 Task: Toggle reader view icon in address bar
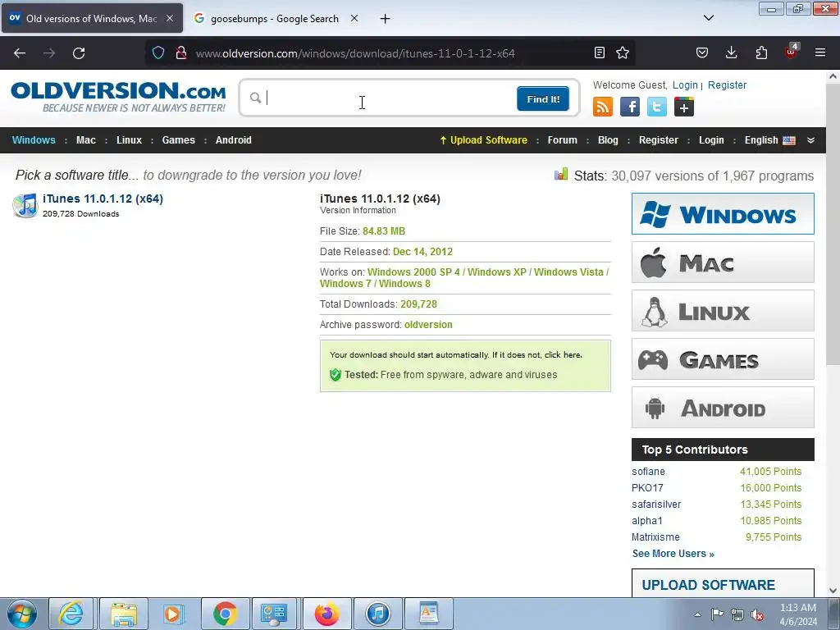[600, 52]
